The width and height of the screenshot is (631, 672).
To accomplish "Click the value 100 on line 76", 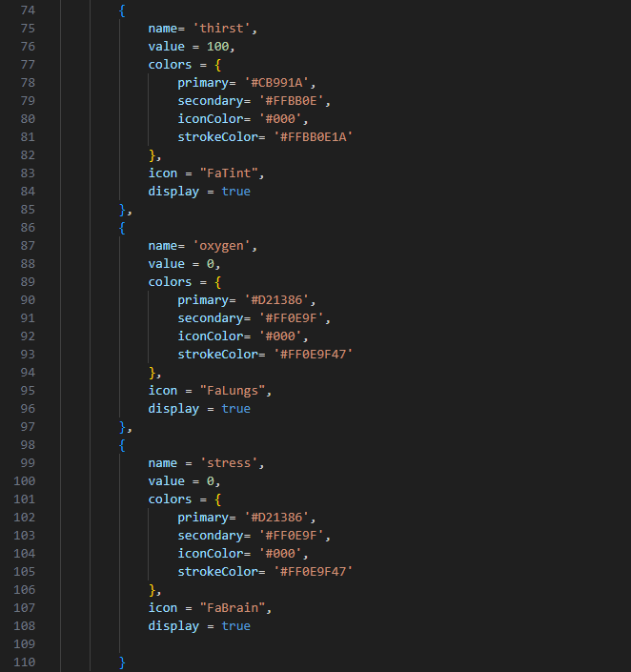I will point(217,47).
